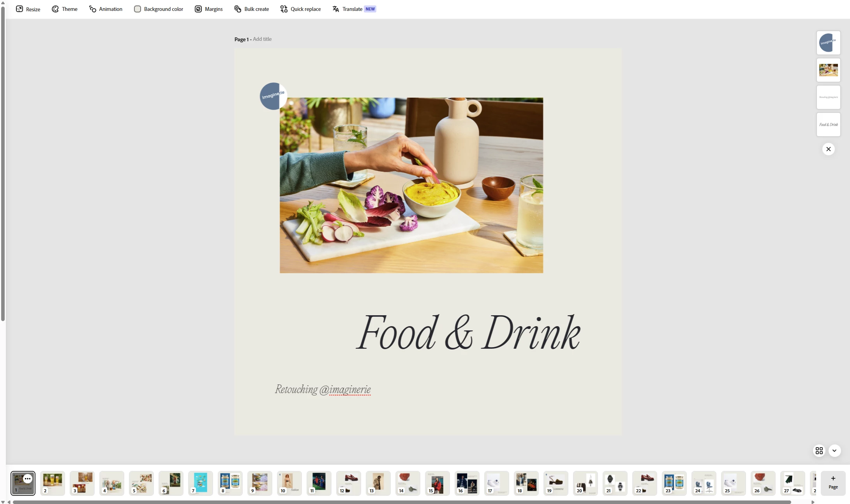Collapse the page filmstrip with chevron
The width and height of the screenshot is (850, 504).
click(834, 450)
